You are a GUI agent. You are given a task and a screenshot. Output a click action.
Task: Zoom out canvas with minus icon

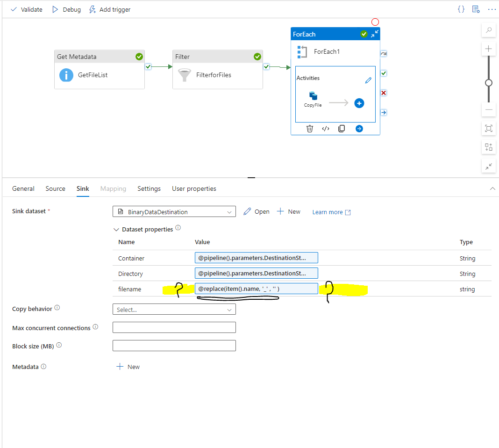489,110
